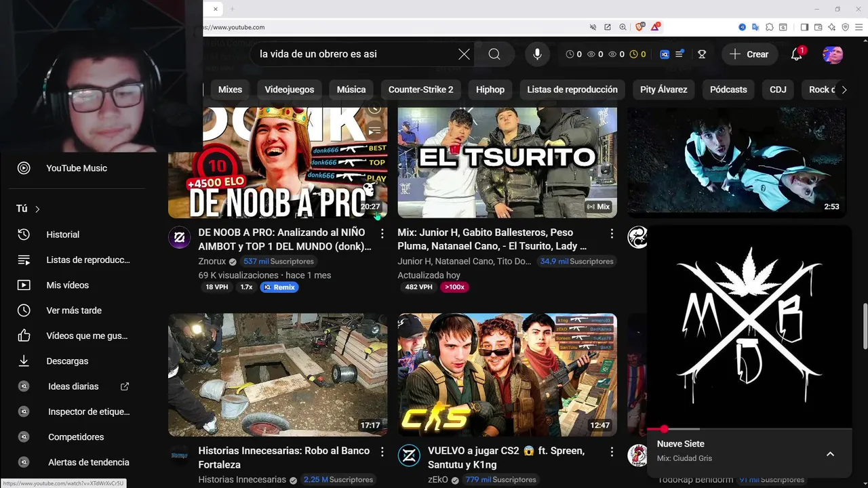
Task: Open the vidIQ trophy icon
Action: (x=702, y=54)
